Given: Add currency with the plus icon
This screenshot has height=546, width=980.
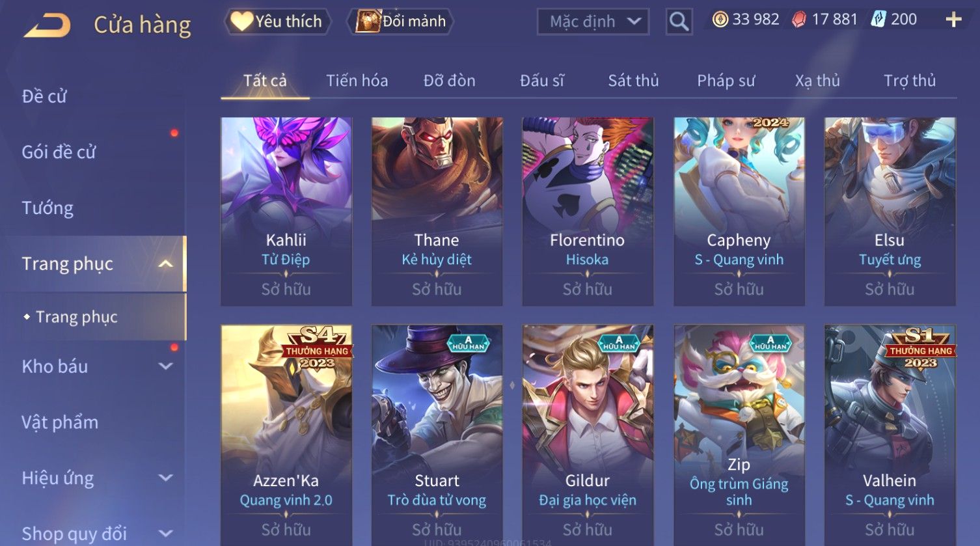Looking at the screenshot, I should tap(953, 20).
